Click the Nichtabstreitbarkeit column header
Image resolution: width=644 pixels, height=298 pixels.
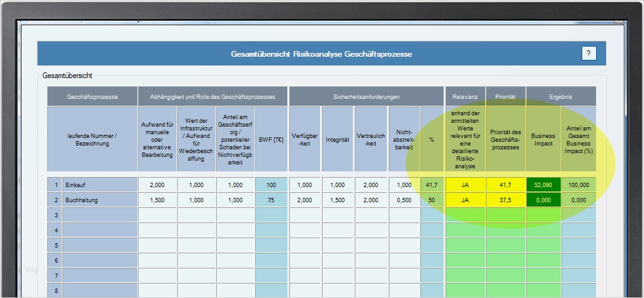tap(404, 139)
